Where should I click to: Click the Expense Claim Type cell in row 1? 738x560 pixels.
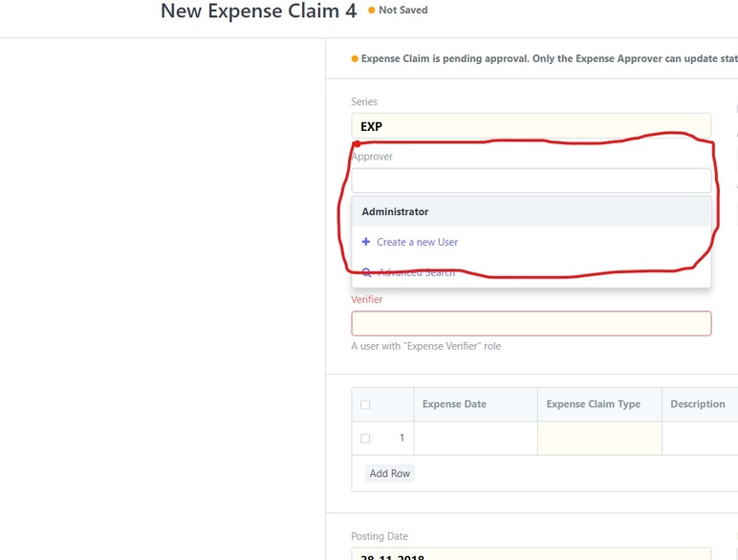pos(599,438)
